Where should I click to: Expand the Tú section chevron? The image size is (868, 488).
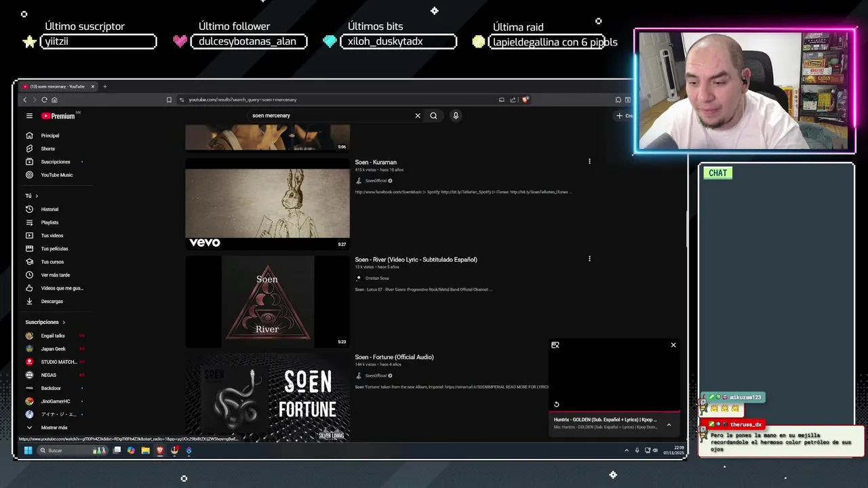pos(36,196)
